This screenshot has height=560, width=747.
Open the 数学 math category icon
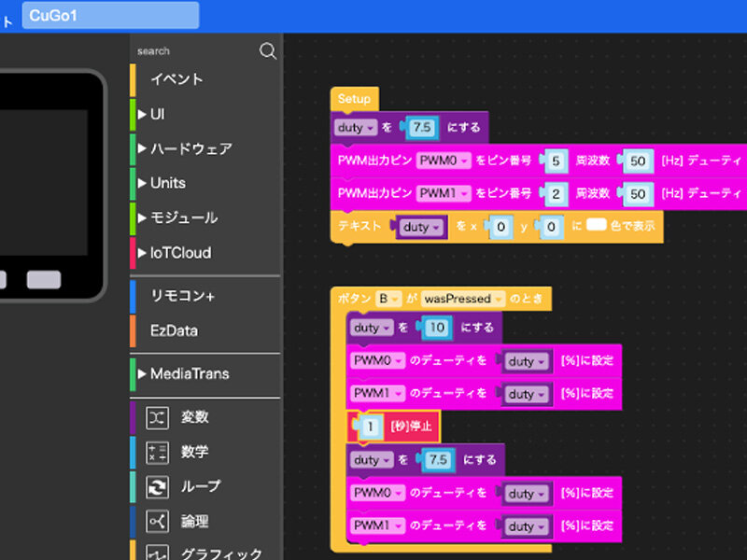pyautogui.click(x=158, y=452)
